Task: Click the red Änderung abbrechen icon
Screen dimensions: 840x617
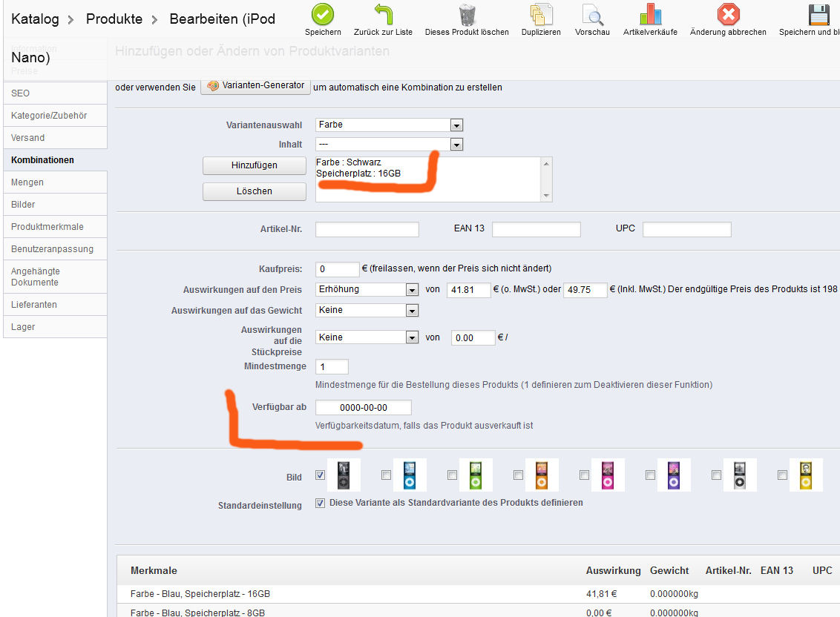Action: pos(729,15)
